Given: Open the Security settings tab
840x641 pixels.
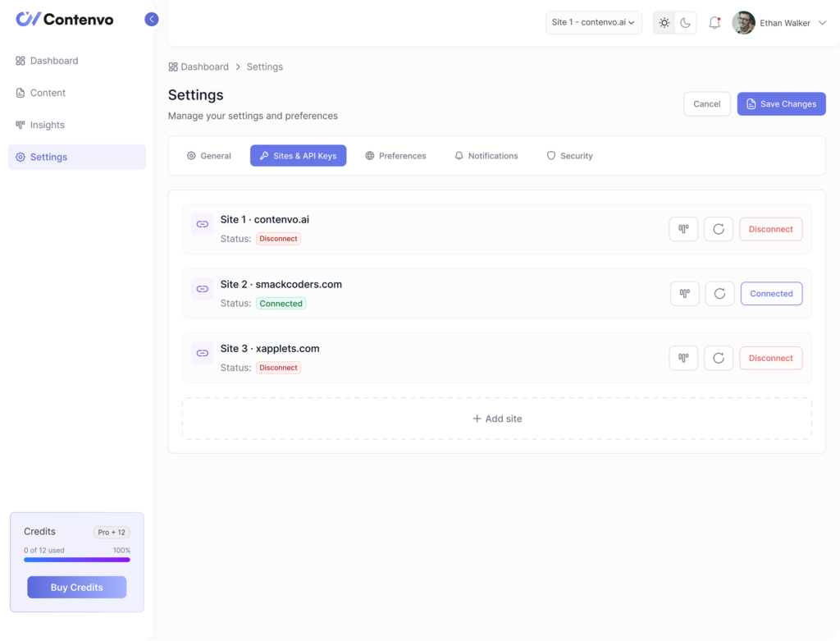Looking at the screenshot, I should (x=569, y=155).
